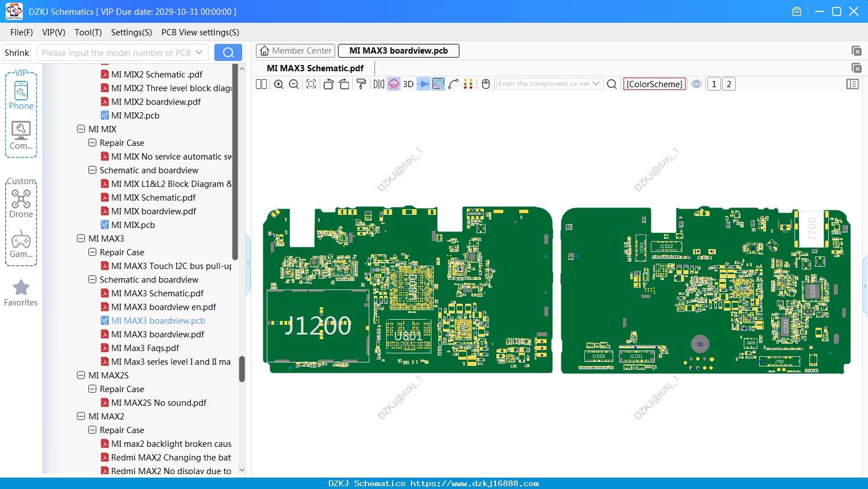Switch to the Member Center tab
Screen dimensions: 868x489
296,51
